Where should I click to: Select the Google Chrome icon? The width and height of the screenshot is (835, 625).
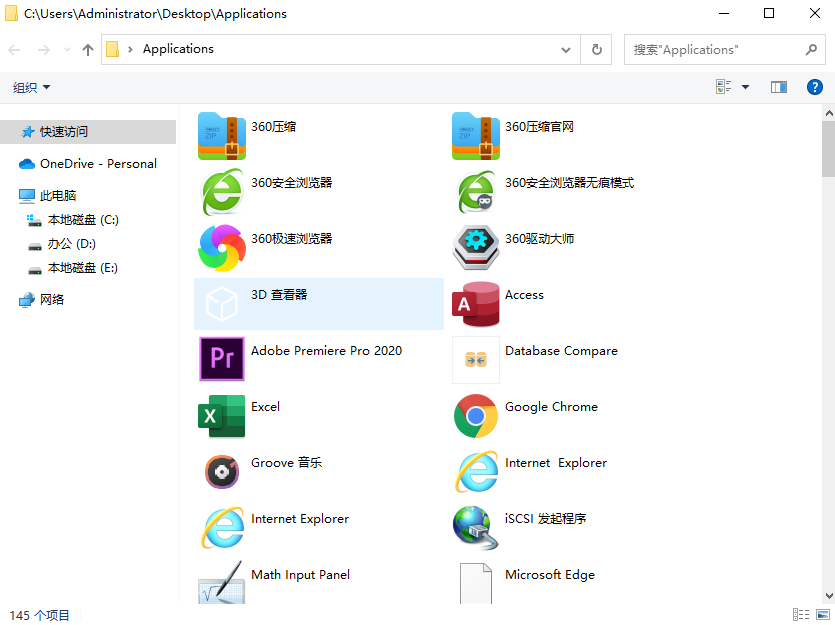(x=476, y=415)
